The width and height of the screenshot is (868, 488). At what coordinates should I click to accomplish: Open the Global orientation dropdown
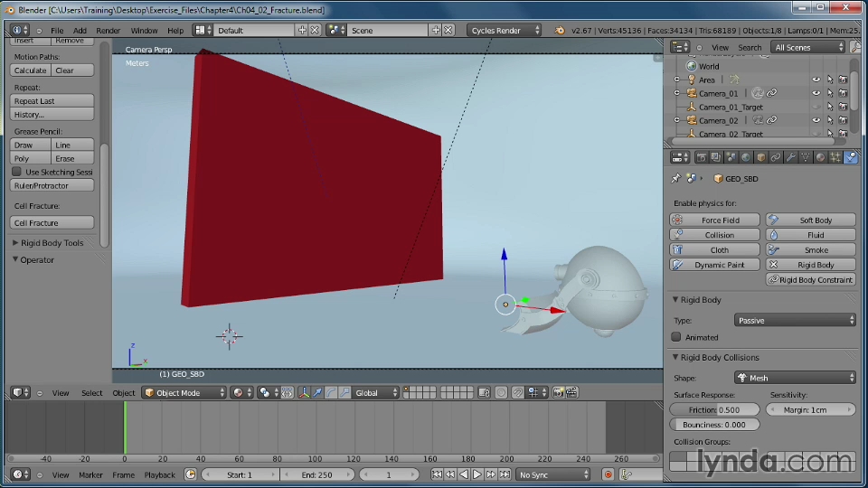376,393
